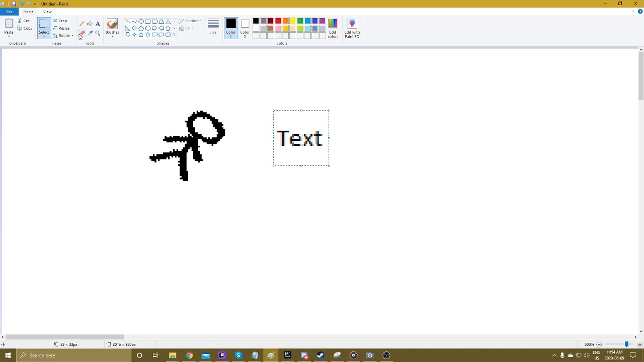
Task: Click Save in quick access toolbar
Action: 14,4
